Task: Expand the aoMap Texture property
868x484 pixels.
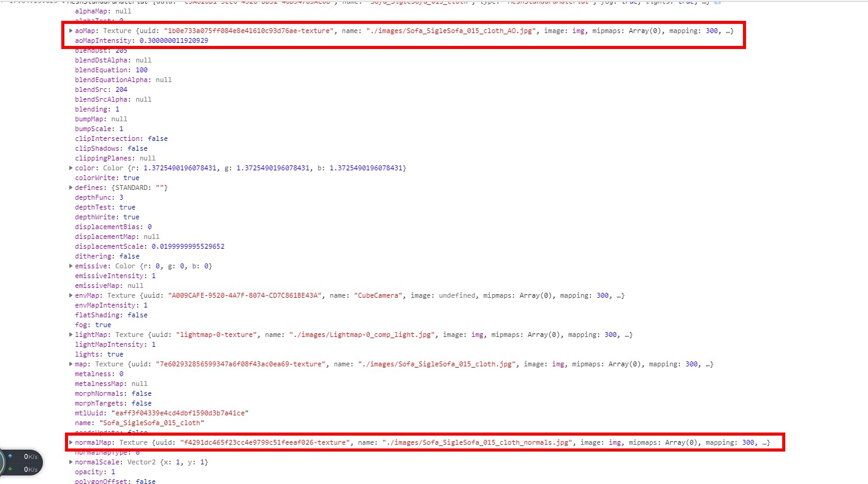Action: click(x=70, y=30)
